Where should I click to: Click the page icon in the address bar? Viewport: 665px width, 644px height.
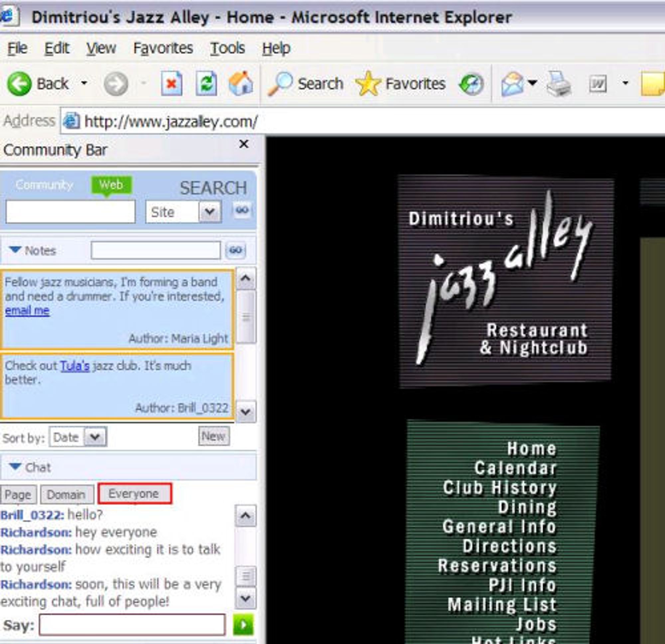(71, 121)
